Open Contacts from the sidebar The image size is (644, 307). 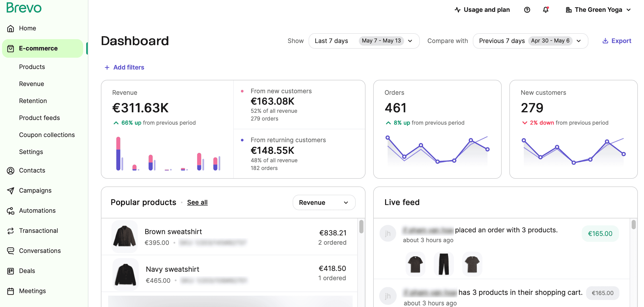(32, 170)
